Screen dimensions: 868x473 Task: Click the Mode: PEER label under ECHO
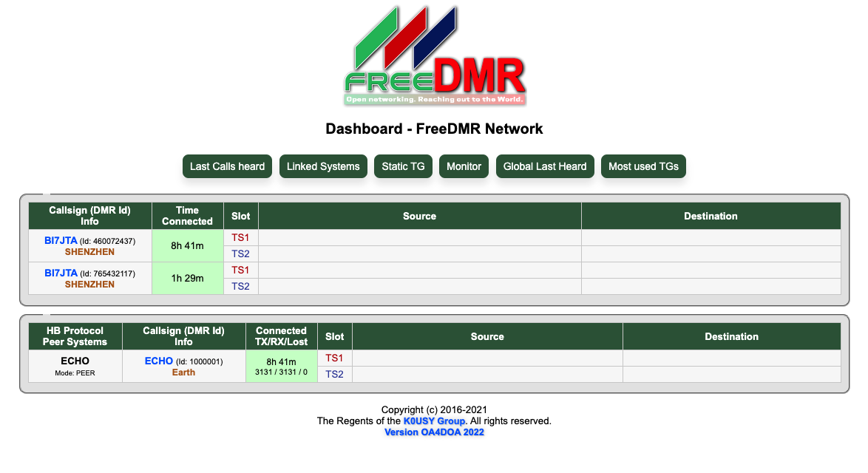pyautogui.click(x=75, y=372)
